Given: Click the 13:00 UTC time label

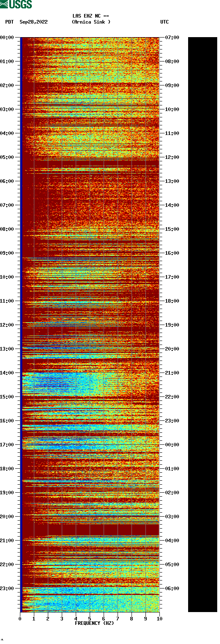Looking at the screenshot, I should click(172, 181).
